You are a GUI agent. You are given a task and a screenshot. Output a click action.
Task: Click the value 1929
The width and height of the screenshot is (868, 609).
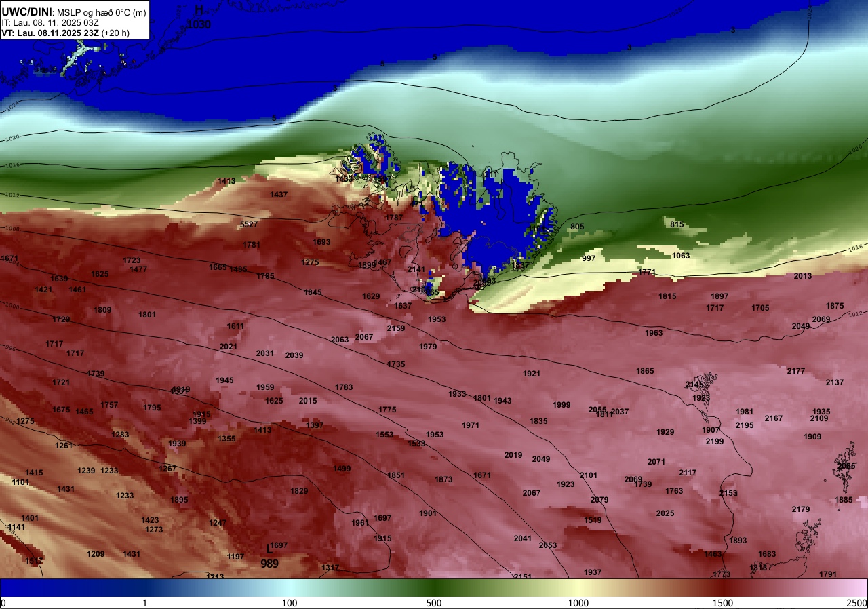[x=665, y=432]
